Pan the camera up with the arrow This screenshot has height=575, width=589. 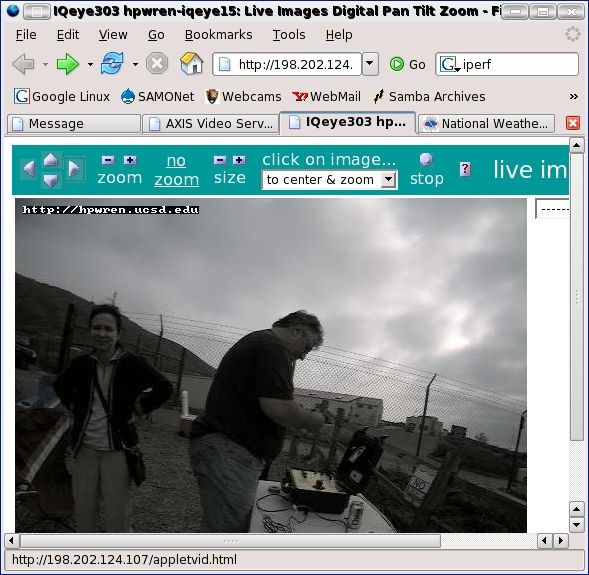(x=50, y=159)
